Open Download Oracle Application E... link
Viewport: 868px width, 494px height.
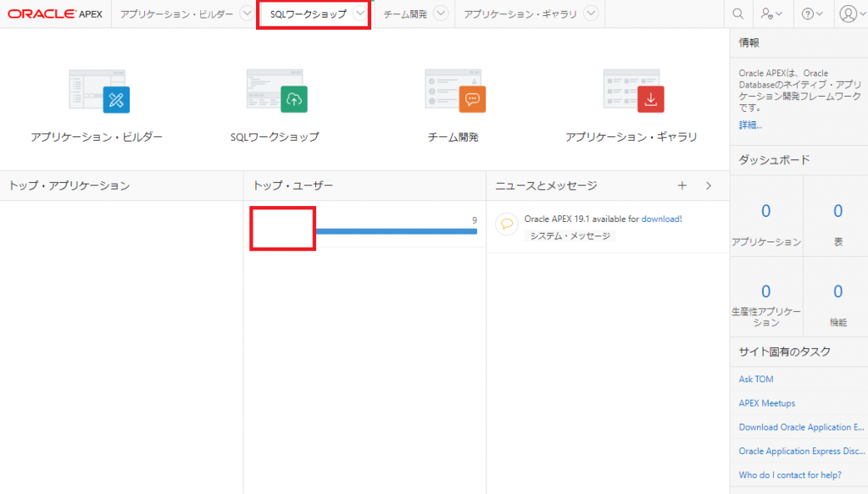point(801,427)
